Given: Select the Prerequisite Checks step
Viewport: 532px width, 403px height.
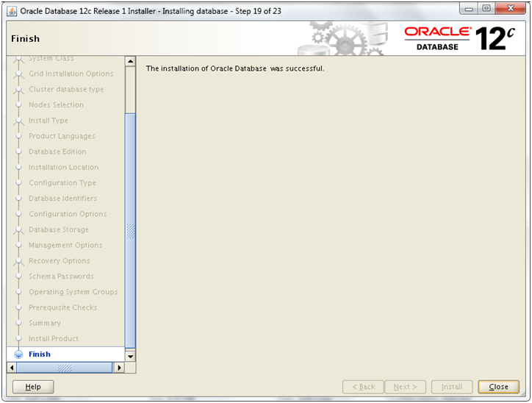Looking at the screenshot, I should (x=62, y=307).
